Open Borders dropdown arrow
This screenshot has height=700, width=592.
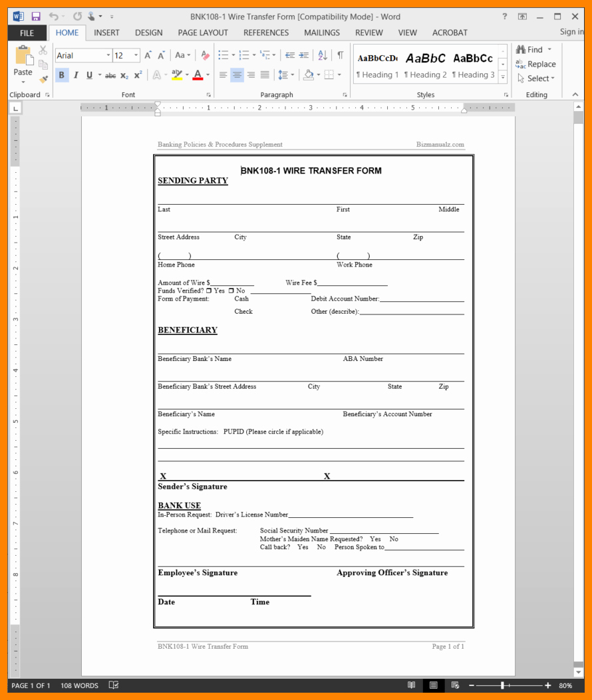tap(339, 75)
